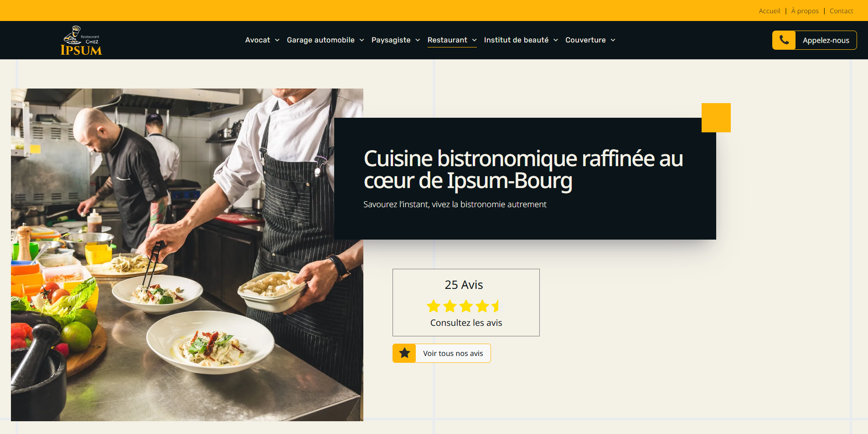Open the Accueil link in the top bar
The width and height of the screenshot is (868, 434).
770,11
